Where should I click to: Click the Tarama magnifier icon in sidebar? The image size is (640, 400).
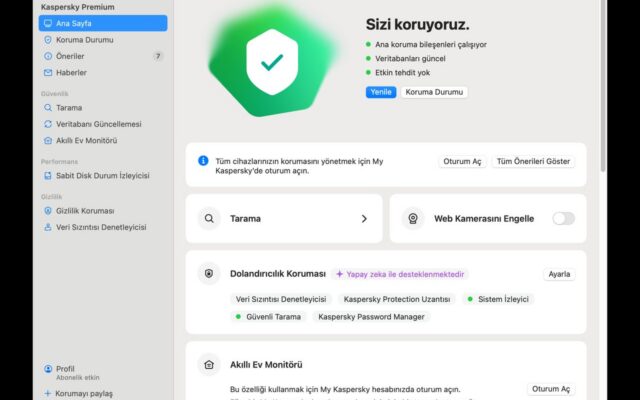[x=48, y=107]
